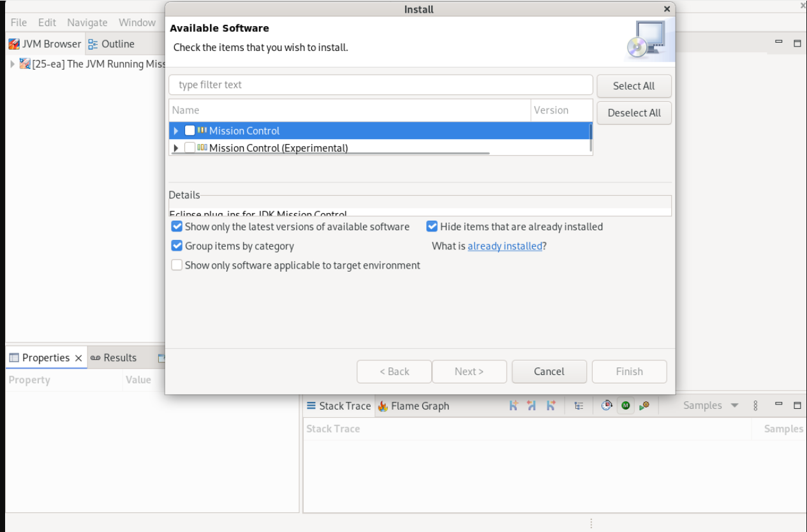Check the Mission Control checkbox
The height and width of the screenshot is (532, 807).
[x=189, y=131]
